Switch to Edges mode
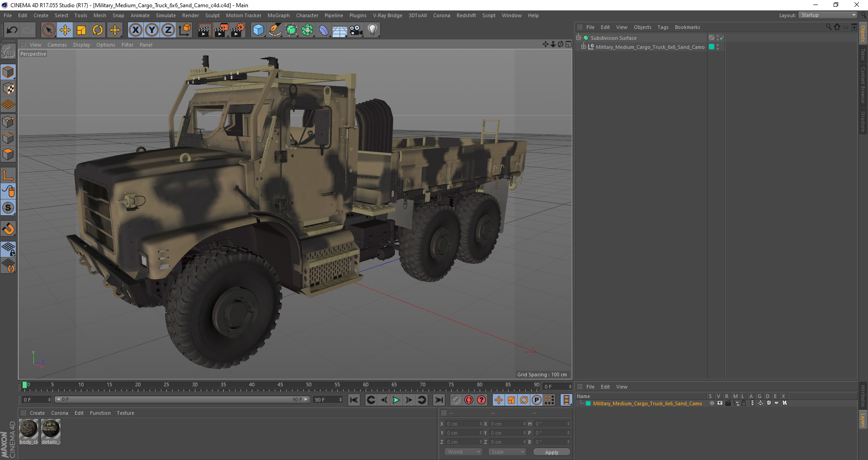The height and width of the screenshot is (460, 868). tap(8, 138)
